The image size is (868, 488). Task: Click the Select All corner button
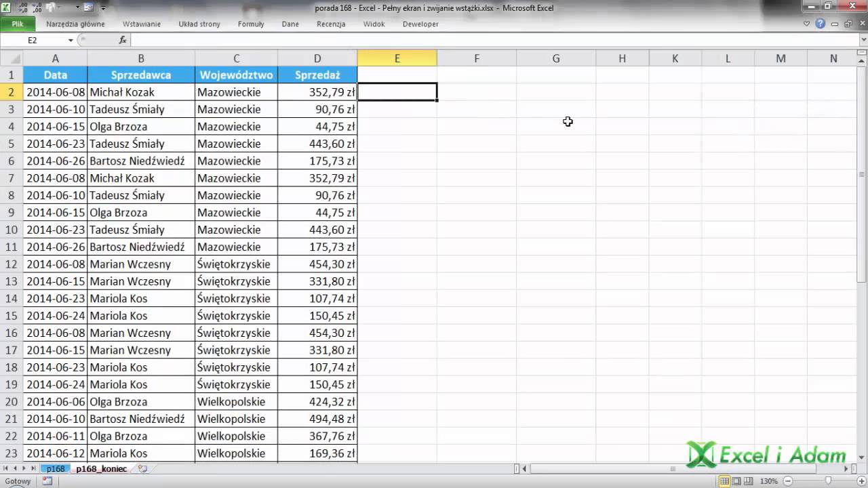tap(12, 58)
